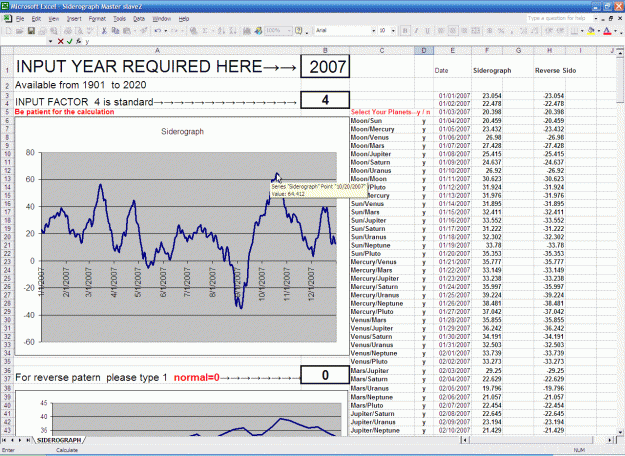Save the workbook with the floppy icon

click(x=31, y=31)
